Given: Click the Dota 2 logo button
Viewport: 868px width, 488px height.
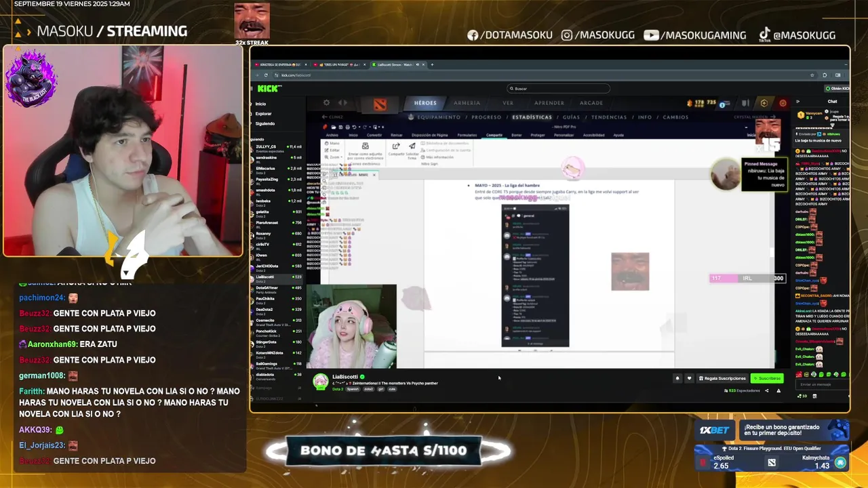Looking at the screenshot, I should click(380, 104).
